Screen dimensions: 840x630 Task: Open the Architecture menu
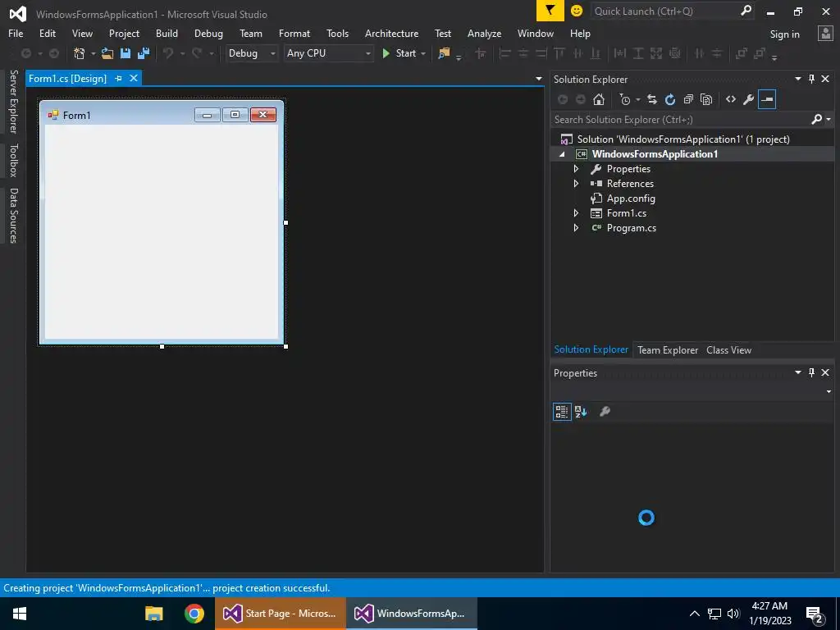391,33
